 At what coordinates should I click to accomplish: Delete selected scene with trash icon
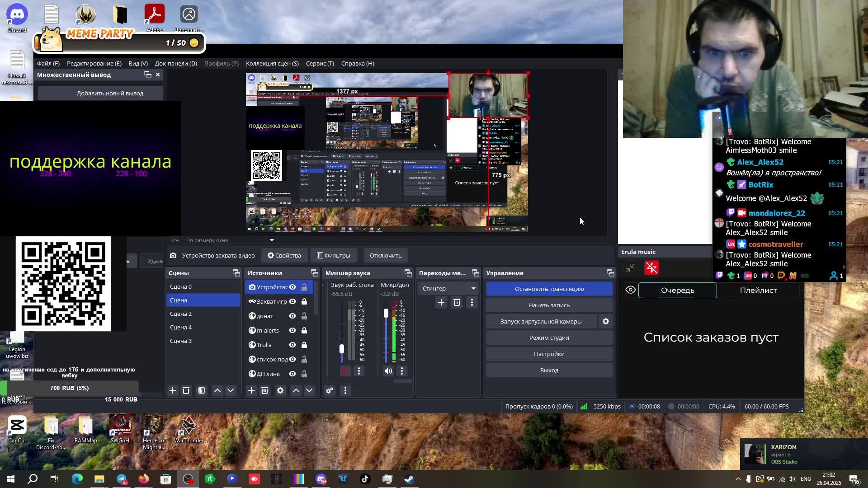click(186, 390)
